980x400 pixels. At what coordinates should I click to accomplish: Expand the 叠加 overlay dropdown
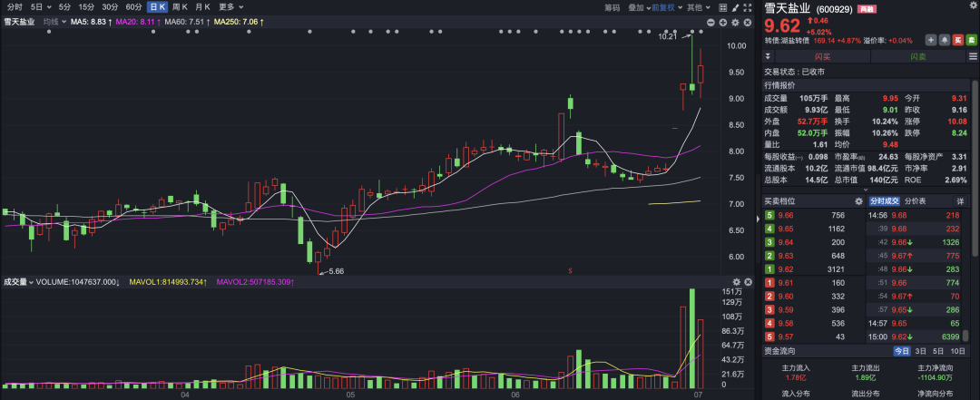[640, 7]
